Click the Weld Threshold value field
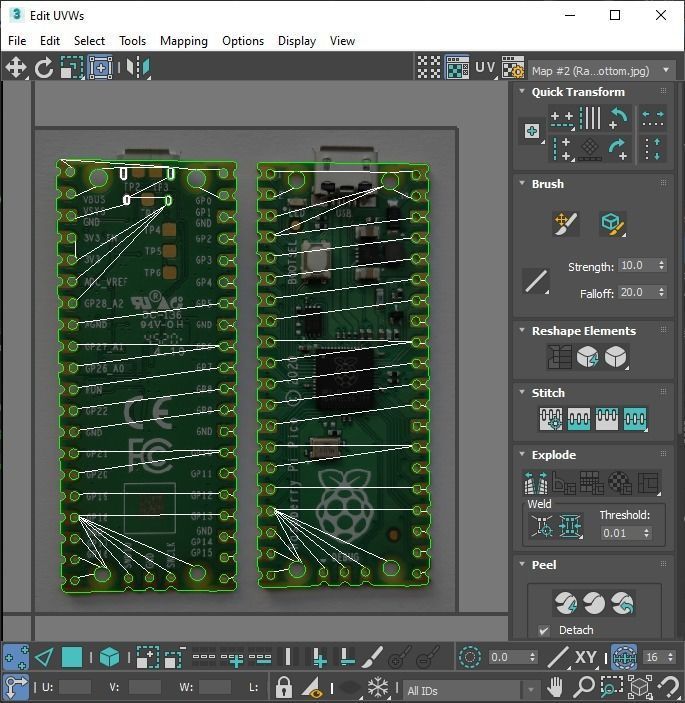Image resolution: width=685 pixels, height=703 pixels. (621, 533)
